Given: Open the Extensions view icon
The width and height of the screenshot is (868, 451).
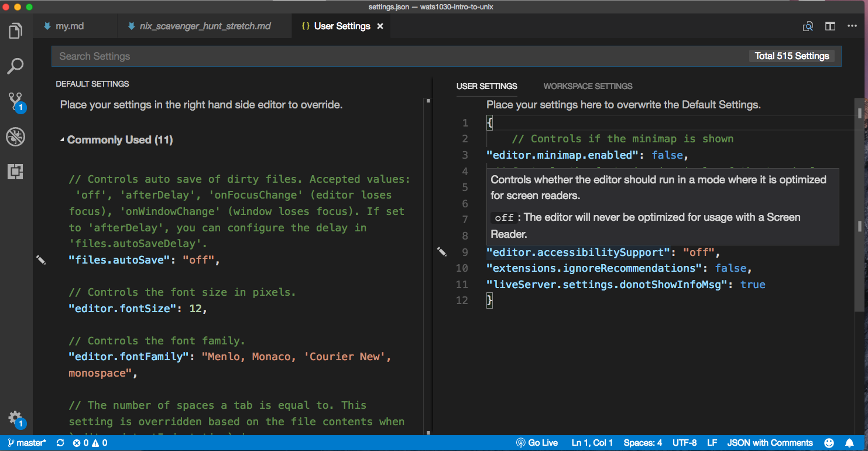Looking at the screenshot, I should tap(16, 172).
